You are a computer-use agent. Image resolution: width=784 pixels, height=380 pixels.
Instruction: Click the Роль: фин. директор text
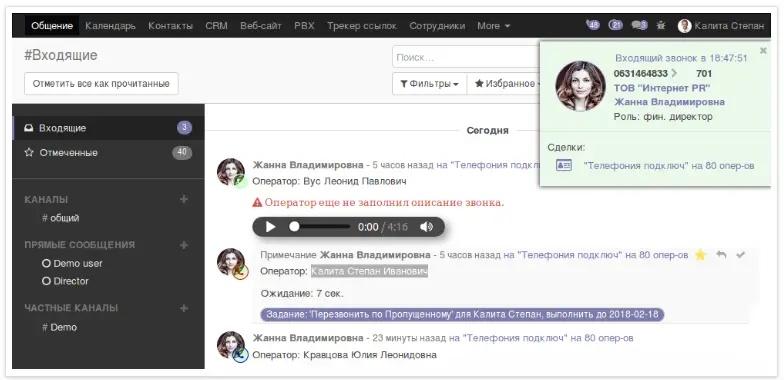click(x=663, y=116)
